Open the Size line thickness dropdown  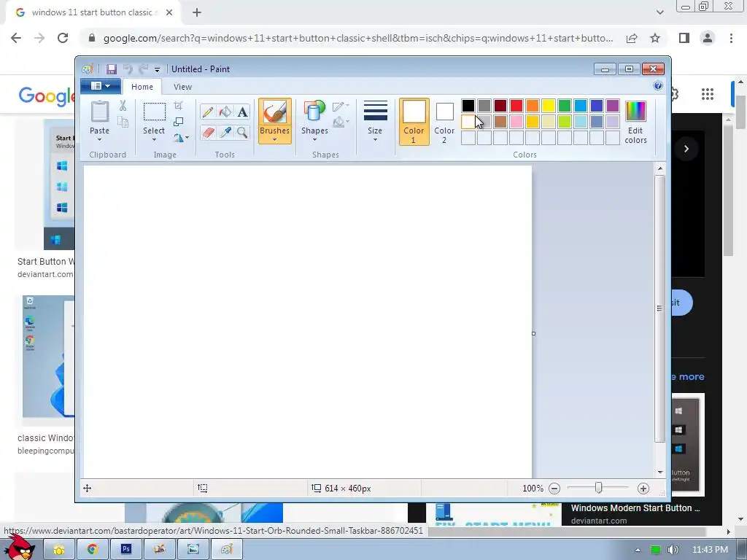coord(375,122)
